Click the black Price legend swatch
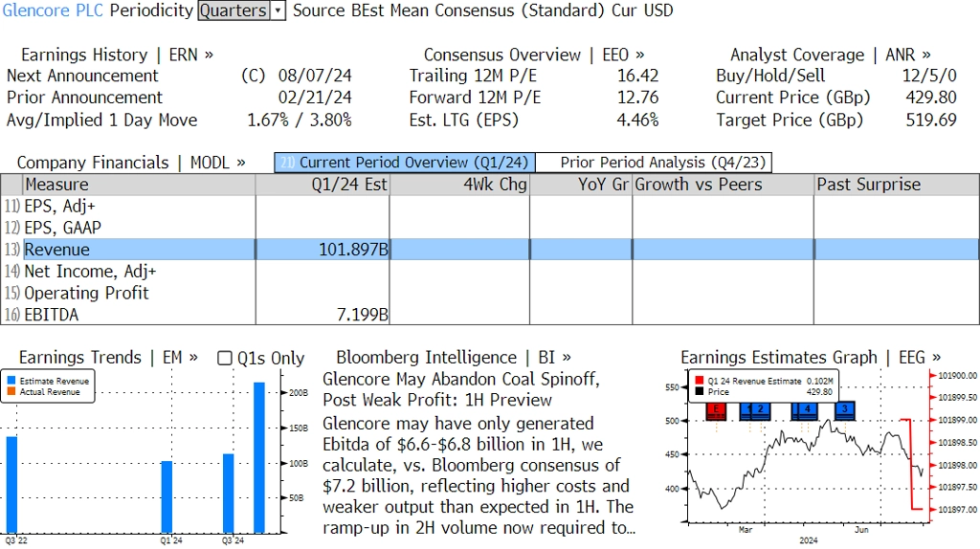980x549 pixels. tap(700, 391)
